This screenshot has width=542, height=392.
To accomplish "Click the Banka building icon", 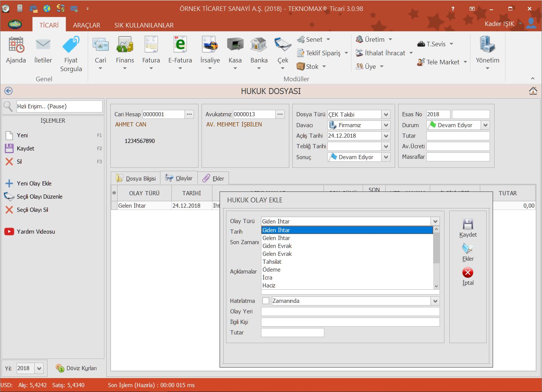I will (259, 45).
